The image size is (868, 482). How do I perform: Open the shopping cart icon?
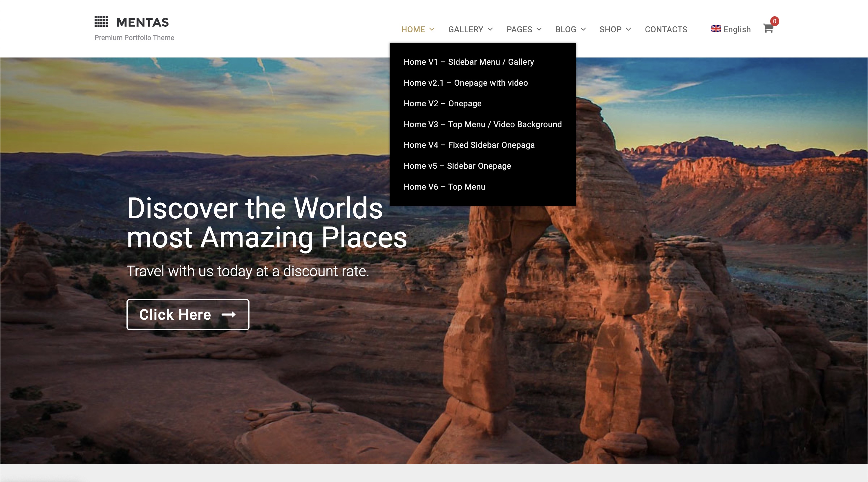coord(767,29)
